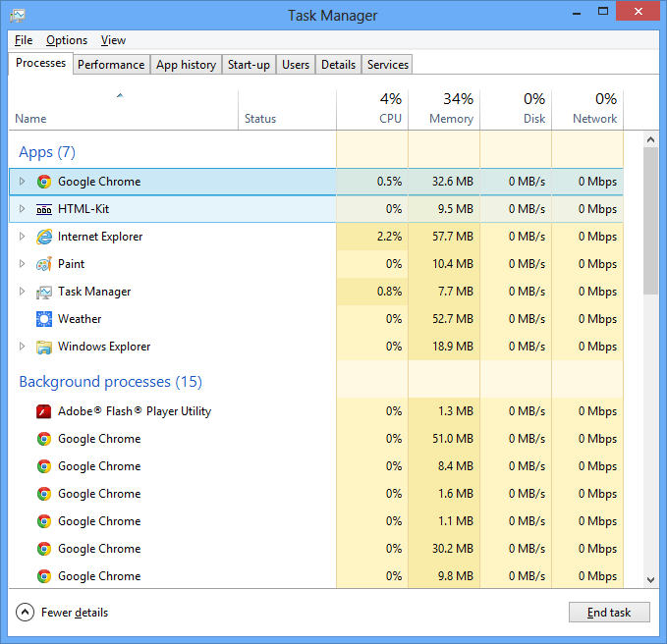The image size is (667, 644).
Task: Click the Windows Explorer folder icon
Action: (x=44, y=347)
